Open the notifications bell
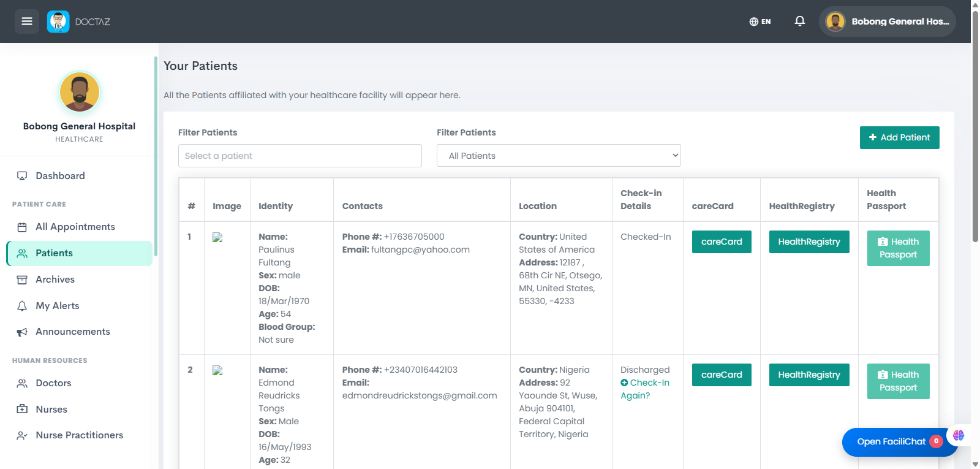The width and height of the screenshot is (980, 469). click(x=800, y=21)
